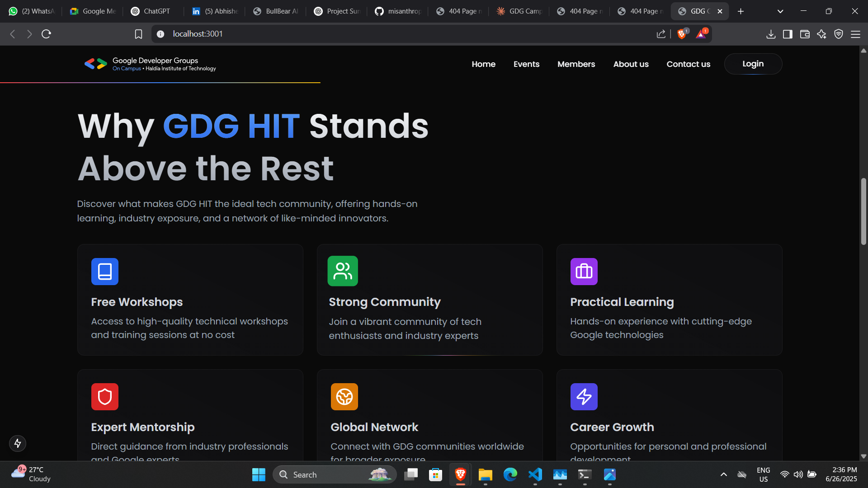The height and width of the screenshot is (488, 868).
Task: Open the terminal from taskbar
Action: (x=585, y=474)
